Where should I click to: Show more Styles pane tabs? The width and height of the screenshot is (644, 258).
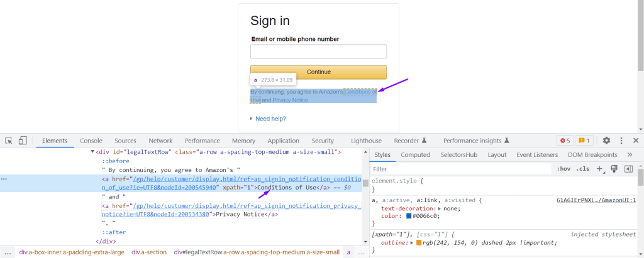(630, 154)
